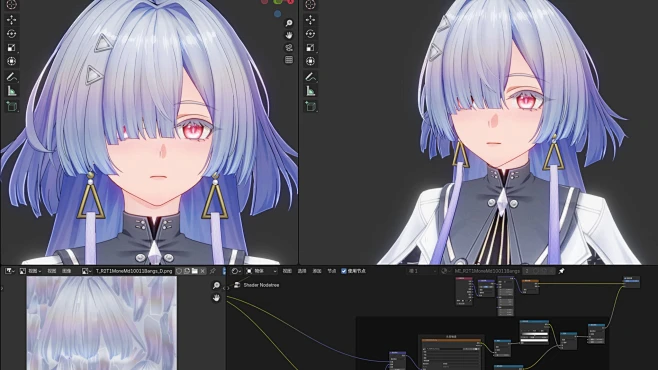This screenshot has width=658, height=370.
Task: Click the hair texture image preview
Action: click(102, 323)
